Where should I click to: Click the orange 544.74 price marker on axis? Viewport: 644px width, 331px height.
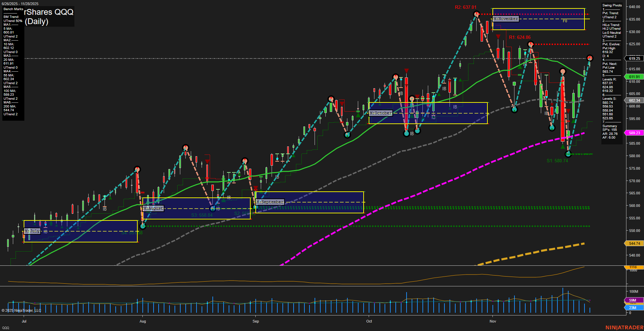coord(634,243)
